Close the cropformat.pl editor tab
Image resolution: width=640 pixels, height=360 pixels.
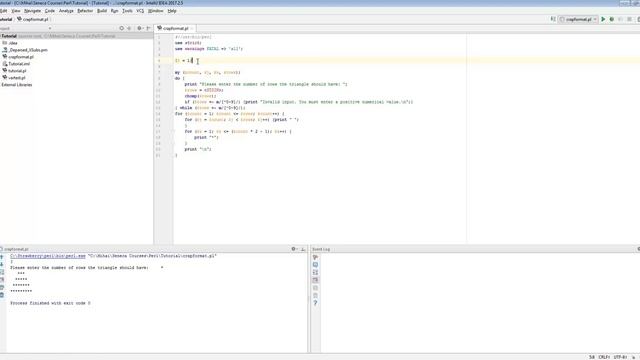click(192, 29)
